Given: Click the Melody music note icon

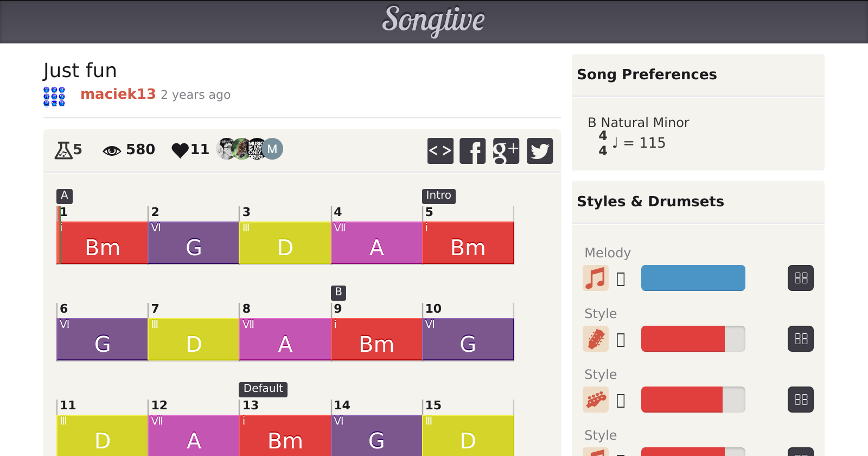Looking at the screenshot, I should [595, 278].
